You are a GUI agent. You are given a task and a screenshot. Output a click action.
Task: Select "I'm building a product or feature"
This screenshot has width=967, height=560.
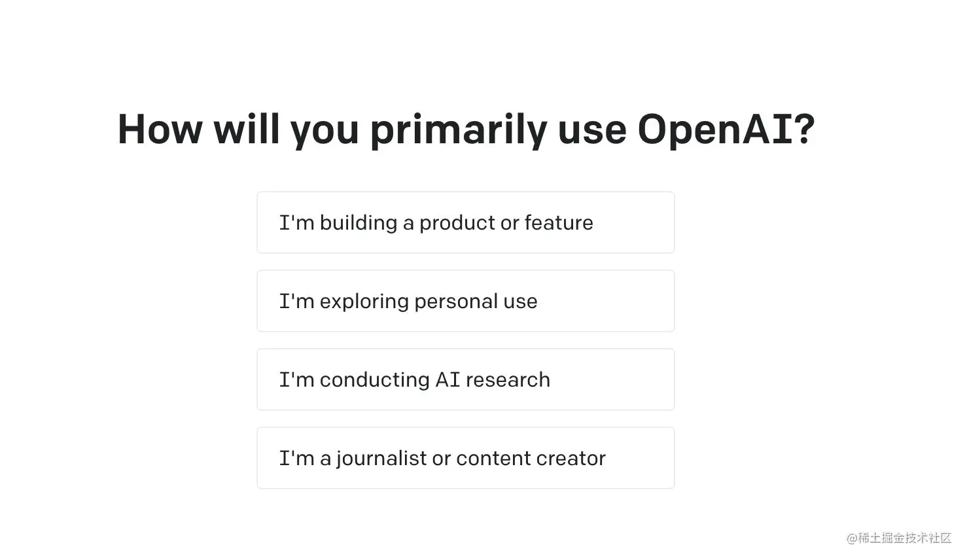(465, 222)
